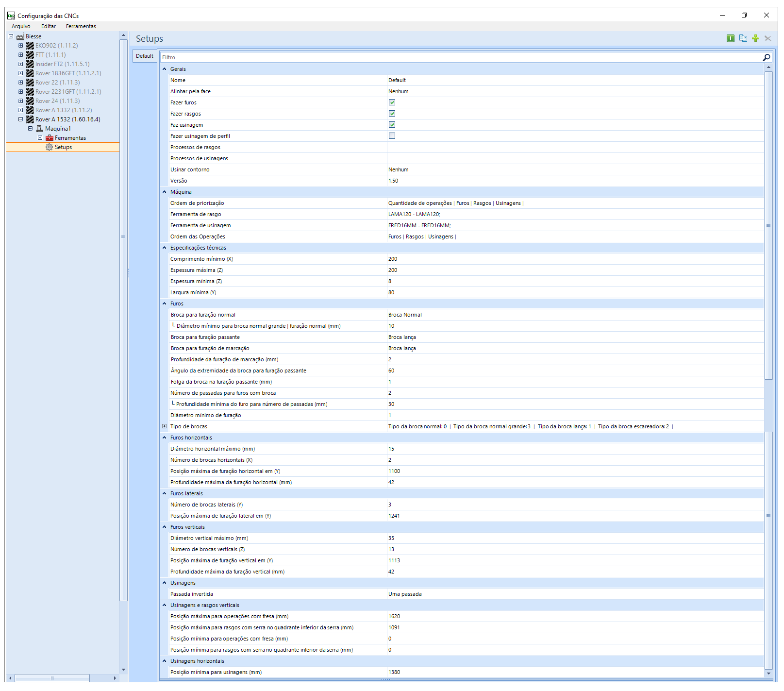Click the Rover A 1532 machine icon
The width and height of the screenshot is (784, 691).
point(30,119)
